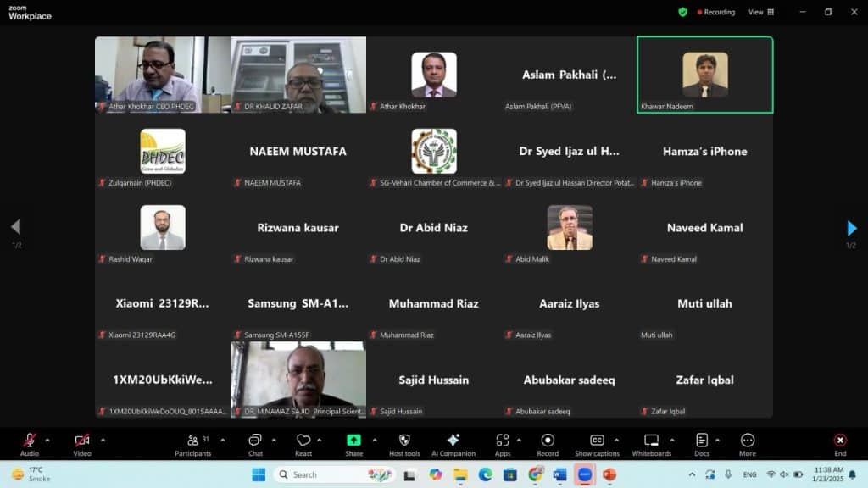Expand the arrow next to Video
The height and width of the screenshot is (488, 868).
tap(103, 440)
